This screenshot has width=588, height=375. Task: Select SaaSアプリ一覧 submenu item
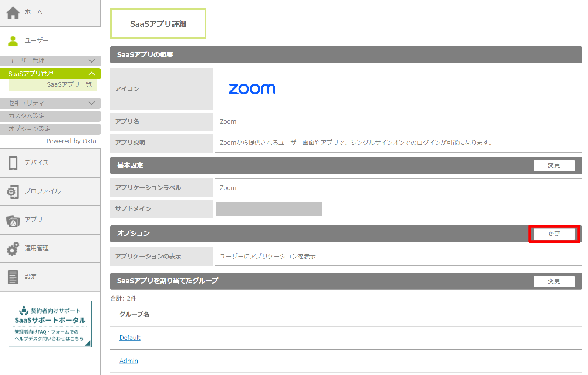[69, 85]
